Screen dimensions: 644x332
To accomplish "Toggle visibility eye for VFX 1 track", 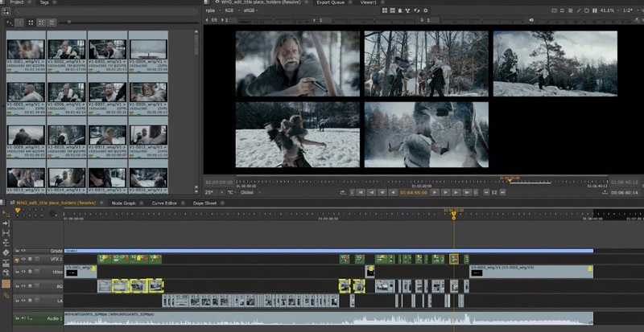I will click(x=23, y=259).
